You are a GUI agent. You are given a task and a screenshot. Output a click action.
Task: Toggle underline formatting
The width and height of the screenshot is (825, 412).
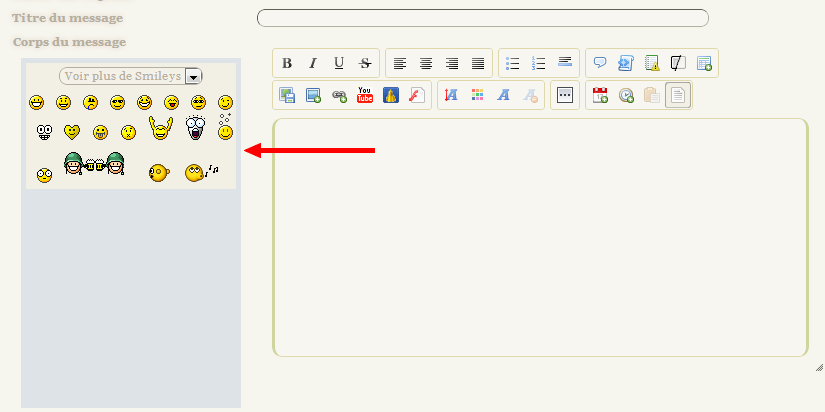click(339, 64)
